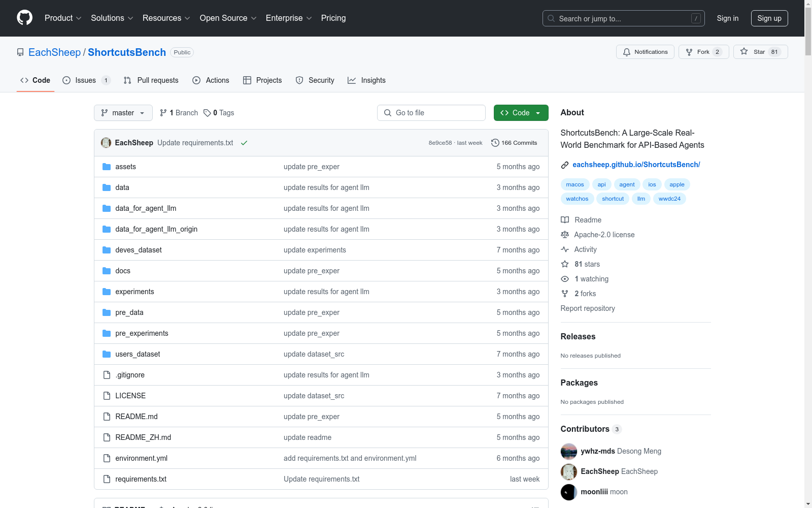
Task: Click the EachSheep owner link in title
Action: coord(54,52)
